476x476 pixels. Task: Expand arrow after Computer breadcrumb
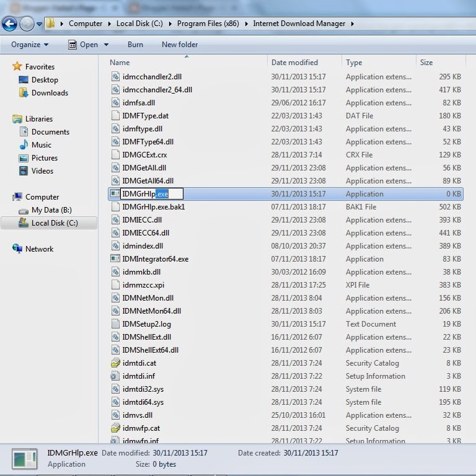(109, 24)
